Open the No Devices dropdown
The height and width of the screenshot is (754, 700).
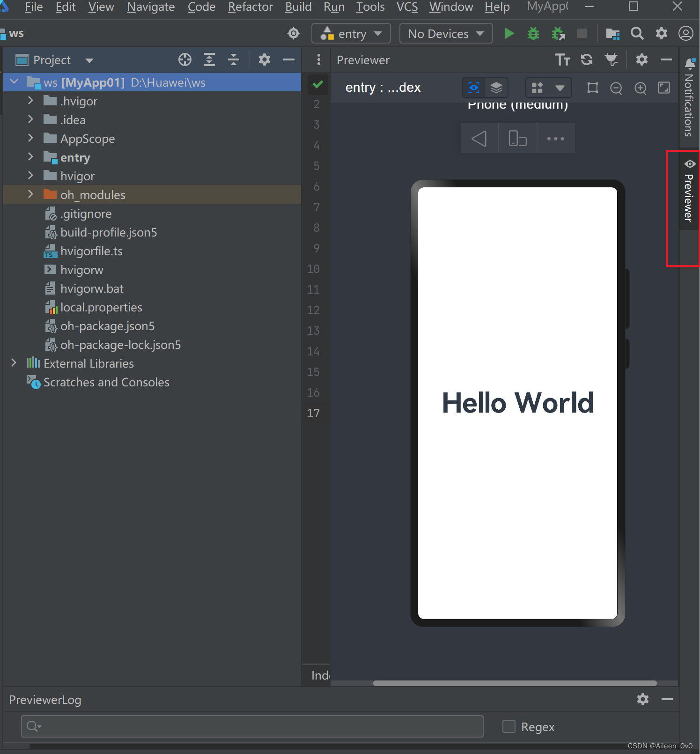446,34
